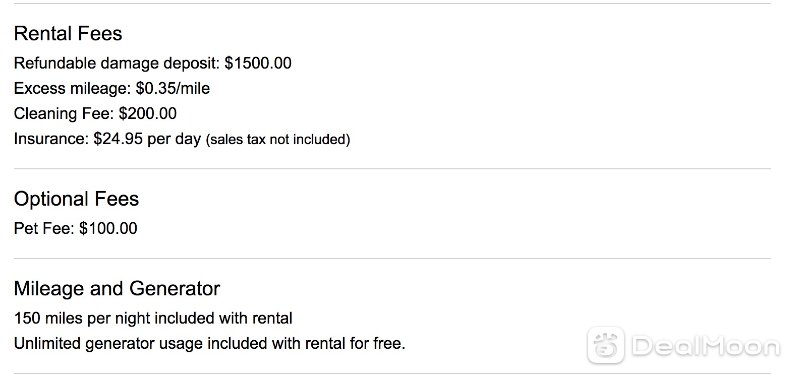
Task: Click the $100.00 pet fee amount
Action: pyautogui.click(x=108, y=228)
